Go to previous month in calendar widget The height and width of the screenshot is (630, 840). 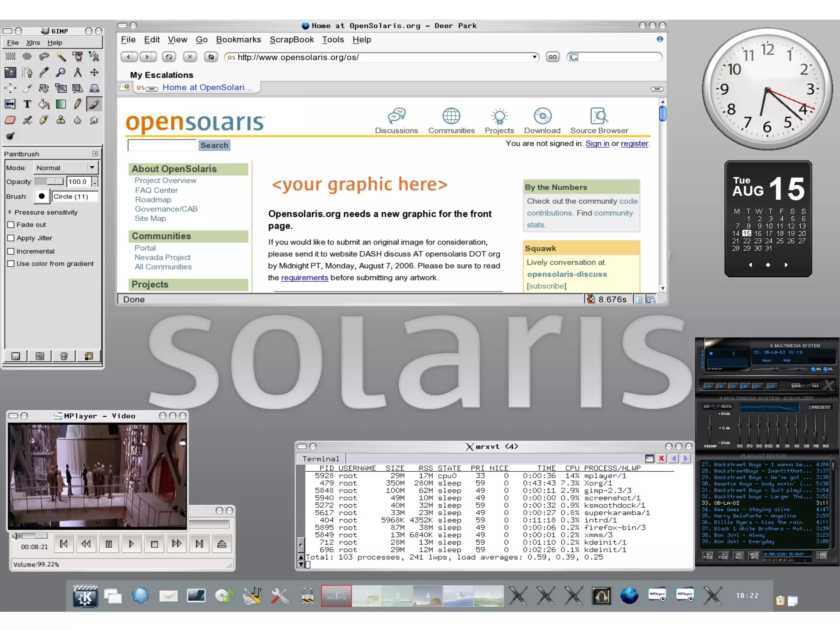[750, 265]
